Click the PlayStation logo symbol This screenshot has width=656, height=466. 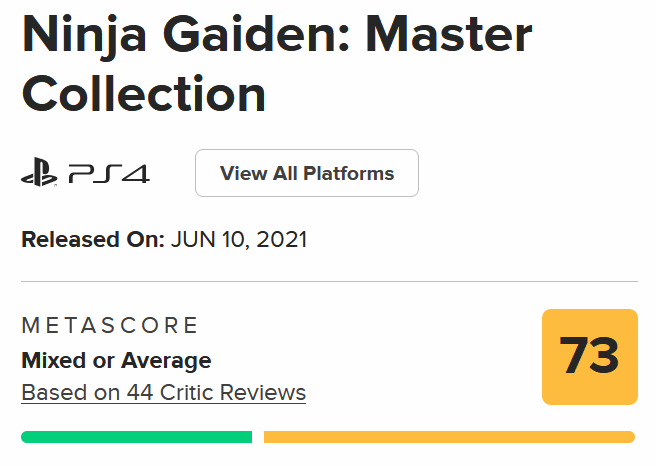[x=38, y=174]
